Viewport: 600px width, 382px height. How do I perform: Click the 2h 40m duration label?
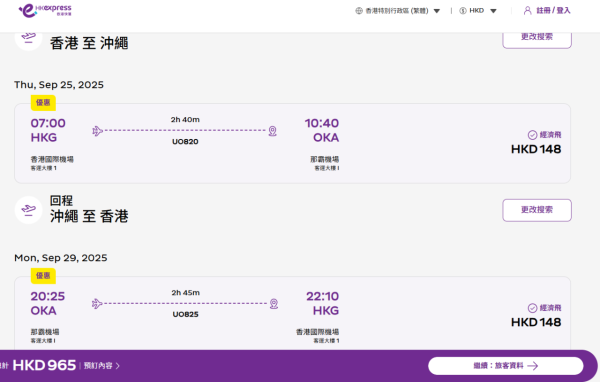pos(185,119)
